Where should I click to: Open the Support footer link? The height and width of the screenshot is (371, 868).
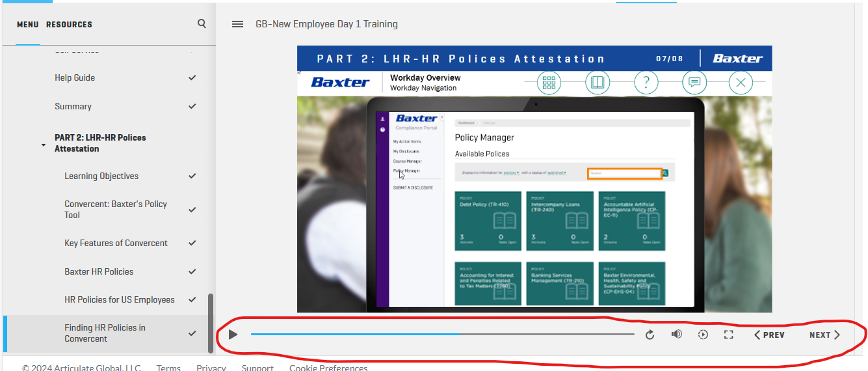click(257, 368)
